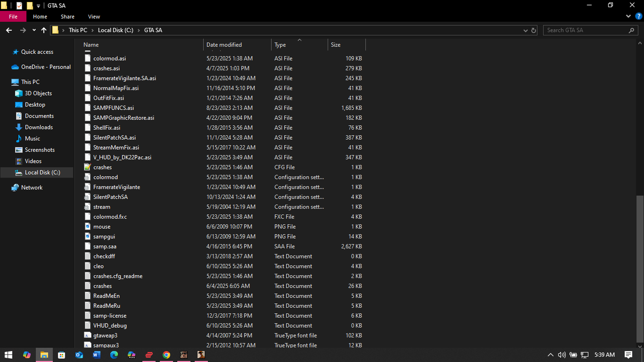This screenshot has height=362, width=644.
Task: Select the Music note icon in sidebar
Action: (x=19, y=138)
